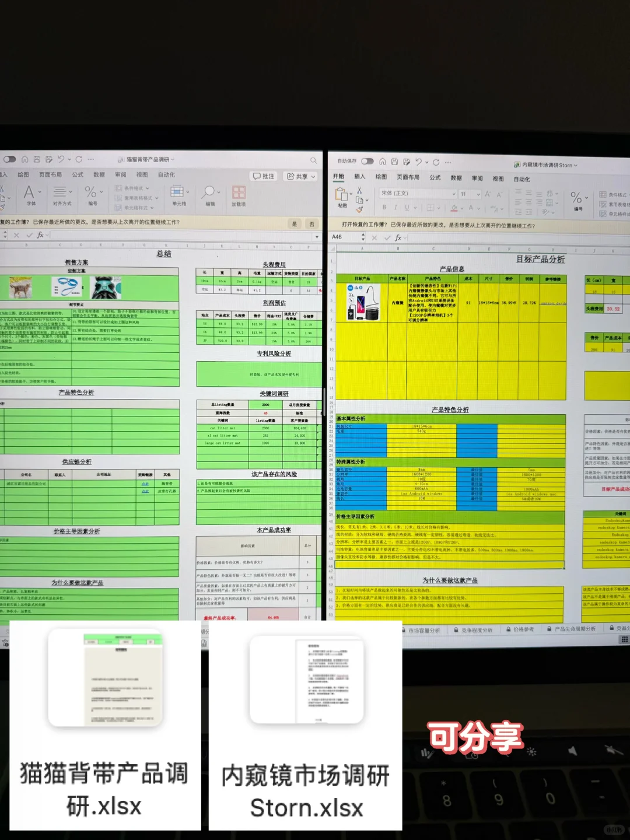Open 插入 tab in right Storn window
The image size is (630, 840).
(x=359, y=176)
